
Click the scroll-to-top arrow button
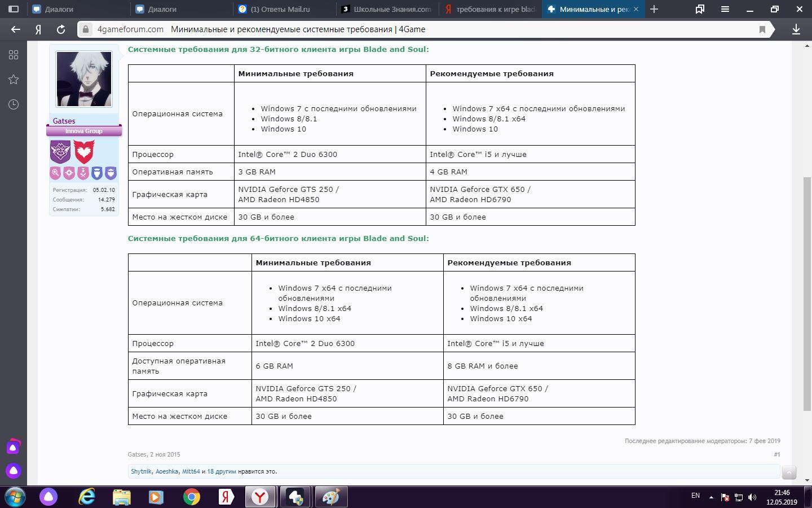(x=789, y=472)
